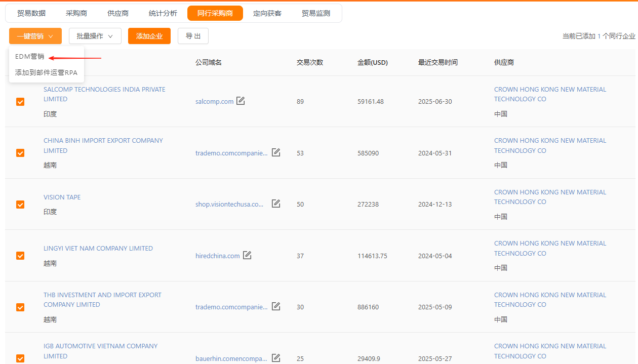
Task: Click the 最近交易时间 column header
Action: (438, 62)
